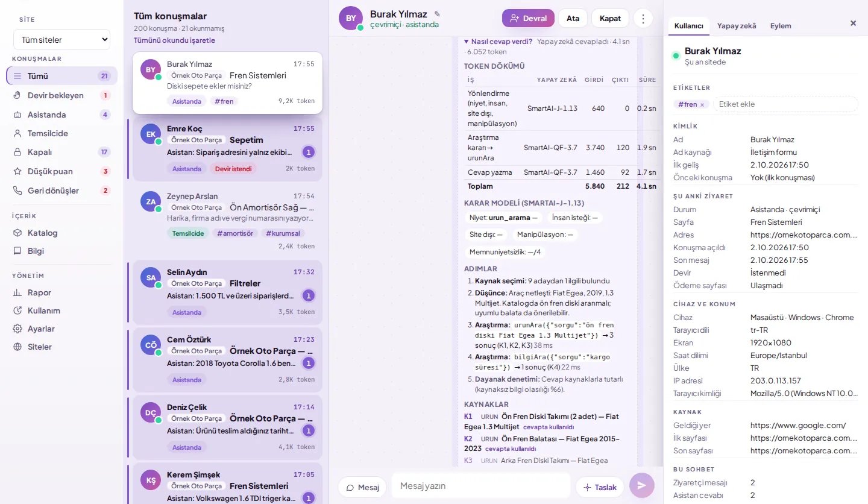This screenshot has width=868, height=504.
Task: Click the 'Devir istendi' badge on Emre Koç
Action: 233,169
